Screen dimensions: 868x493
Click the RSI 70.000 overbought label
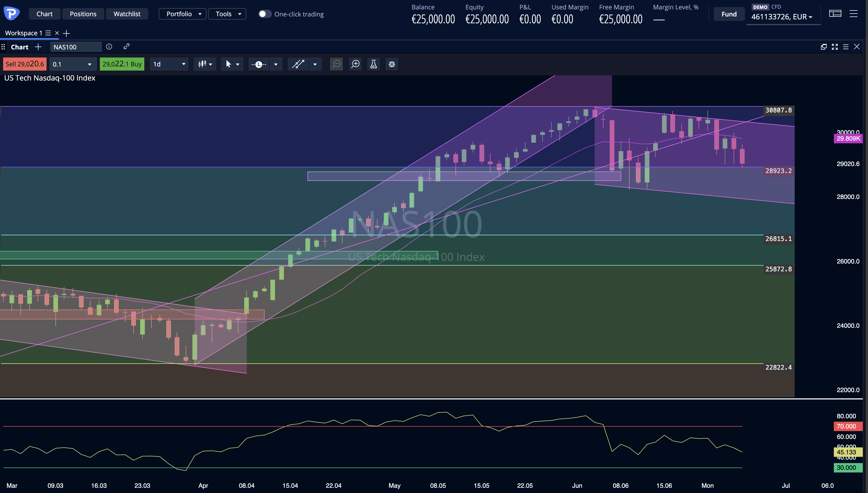click(x=848, y=426)
